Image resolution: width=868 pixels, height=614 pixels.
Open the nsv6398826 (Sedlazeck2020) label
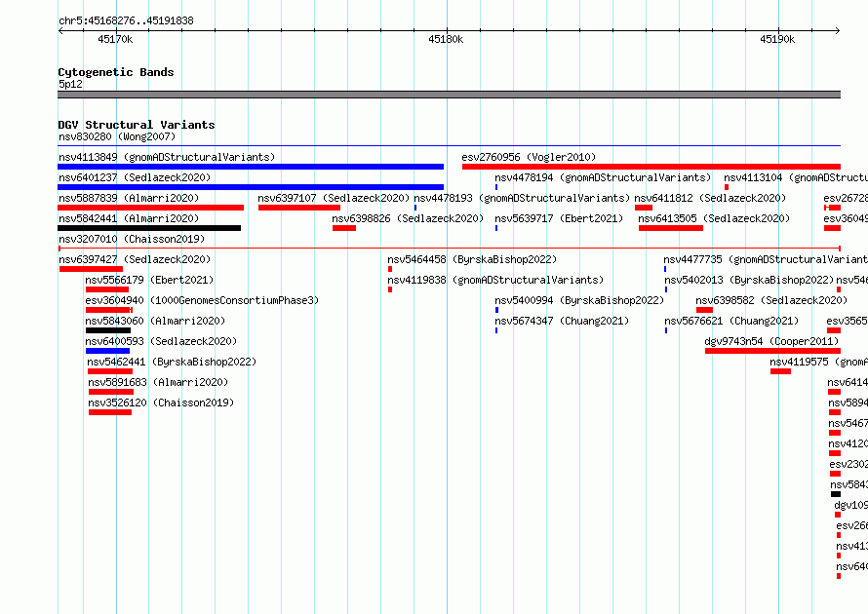click(x=408, y=218)
